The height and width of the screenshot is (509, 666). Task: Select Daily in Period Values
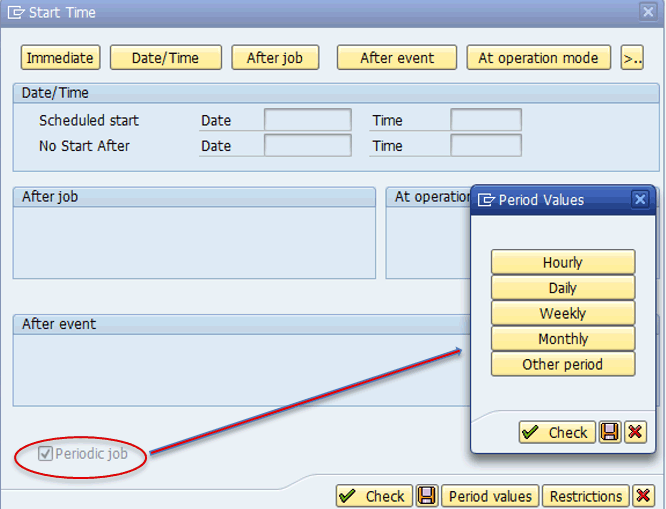point(563,288)
